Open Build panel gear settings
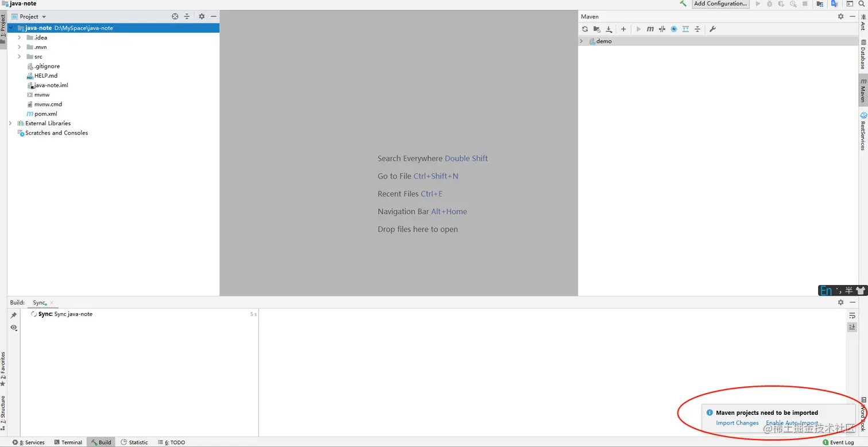868x447 pixels. [x=841, y=302]
